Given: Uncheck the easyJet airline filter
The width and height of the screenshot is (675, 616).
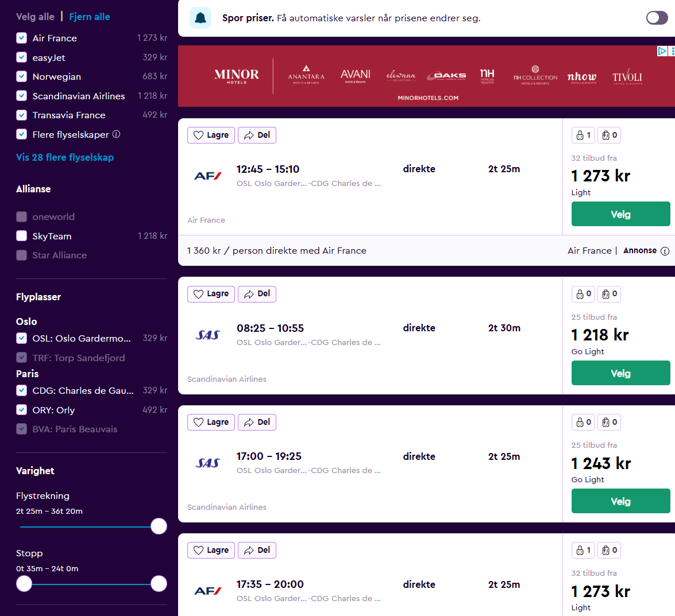Looking at the screenshot, I should click(x=22, y=57).
